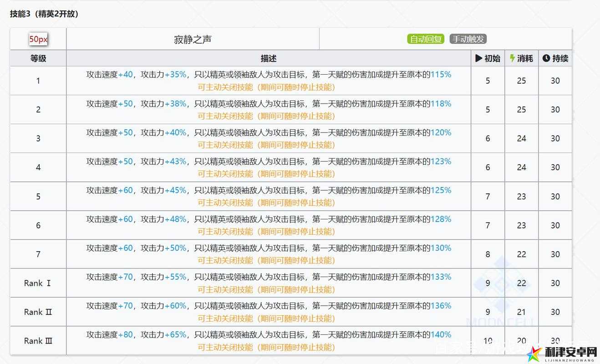600x364 pixels.
Task: Click the level 1 row label
Action: [38, 81]
